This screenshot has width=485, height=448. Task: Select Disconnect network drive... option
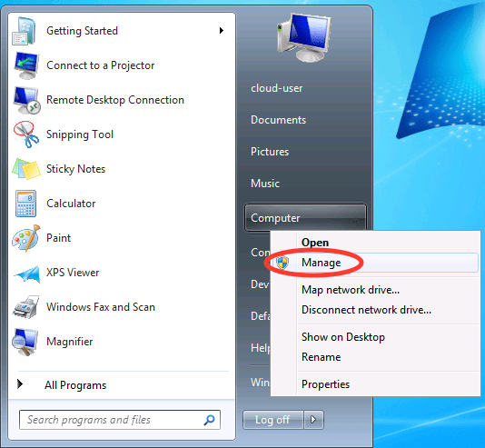(x=366, y=310)
